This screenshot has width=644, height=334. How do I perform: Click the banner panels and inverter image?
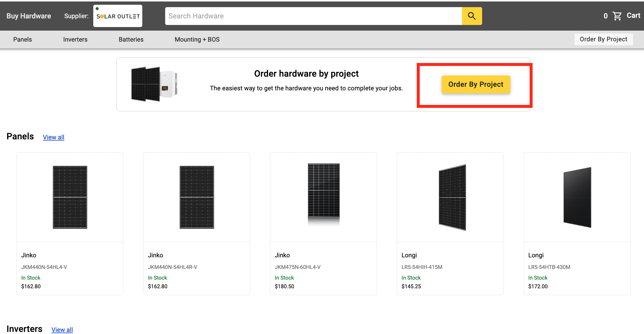(154, 84)
